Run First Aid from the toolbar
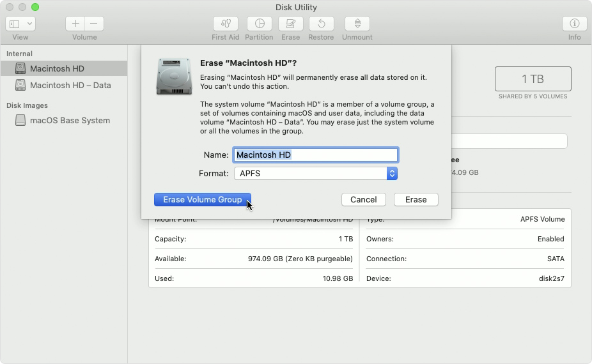The image size is (592, 364). (x=226, y=24)
